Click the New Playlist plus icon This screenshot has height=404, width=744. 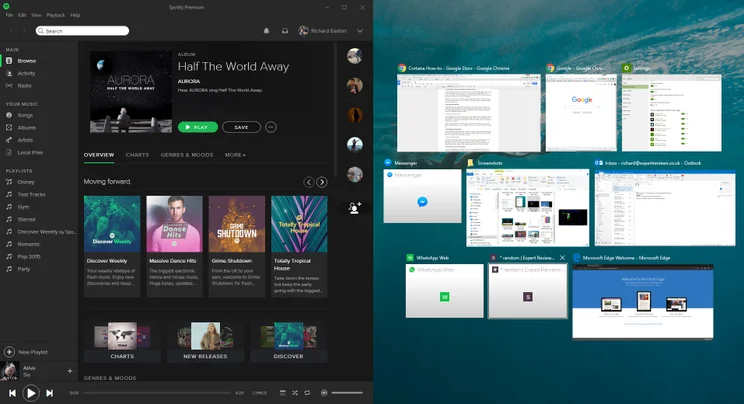coord(9,352)
